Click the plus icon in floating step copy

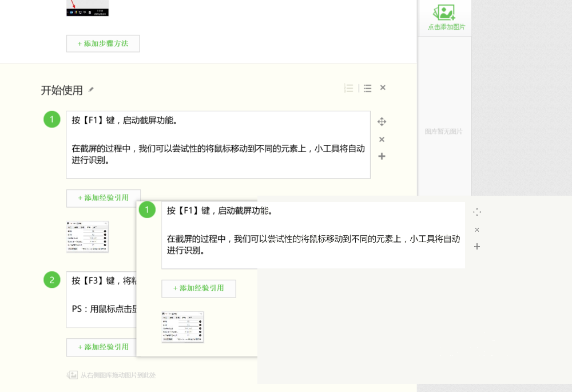pyautogui.click(x=477, y=247)
